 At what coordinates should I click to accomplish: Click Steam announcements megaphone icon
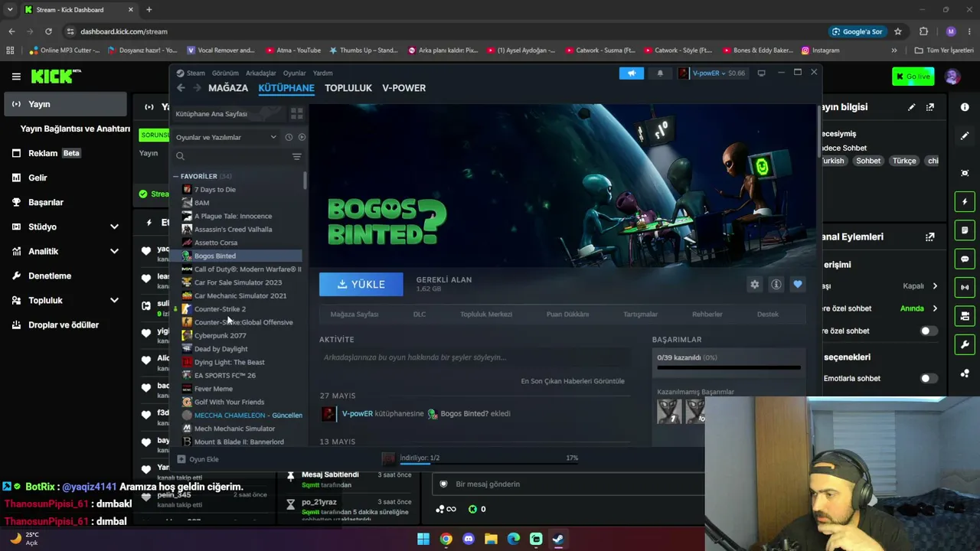pyautogui.click(x=632, y=73)
